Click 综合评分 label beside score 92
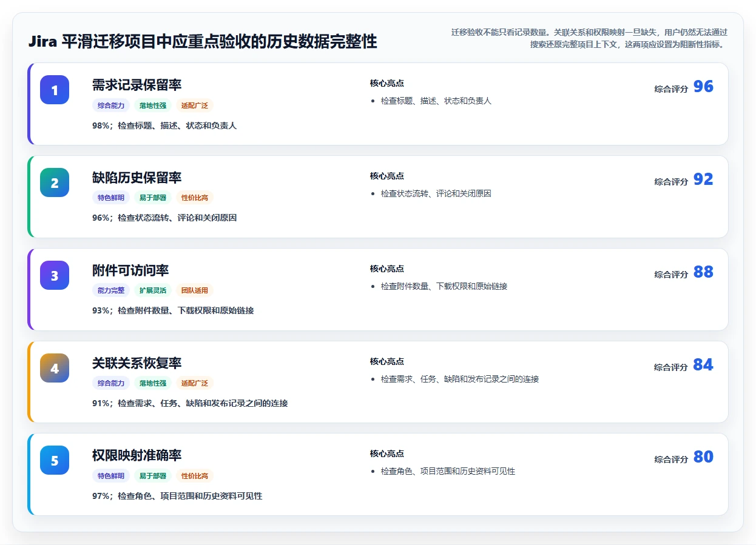The width and height of the screenshot is (756, 545). point(671,182)
